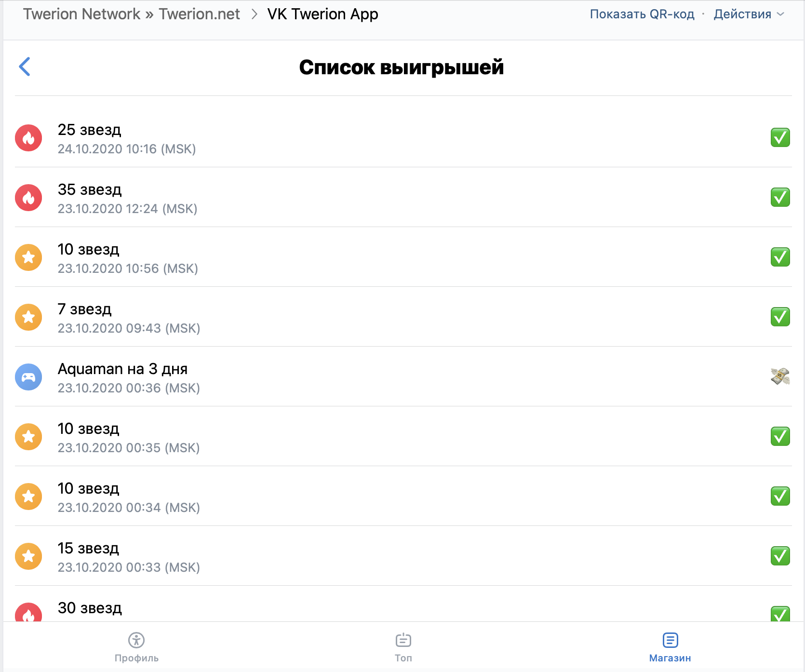Click green checkmark on 30 звезд row

point(780,614)
